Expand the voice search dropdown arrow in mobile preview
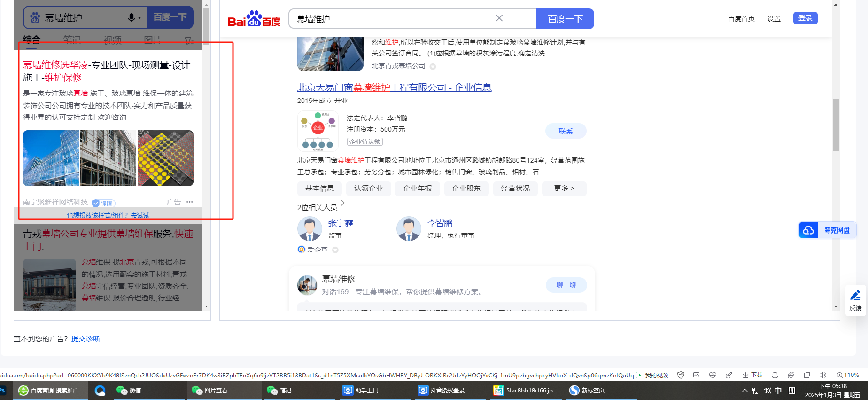This screenshot has width=868, height=400. pos(139,18)
